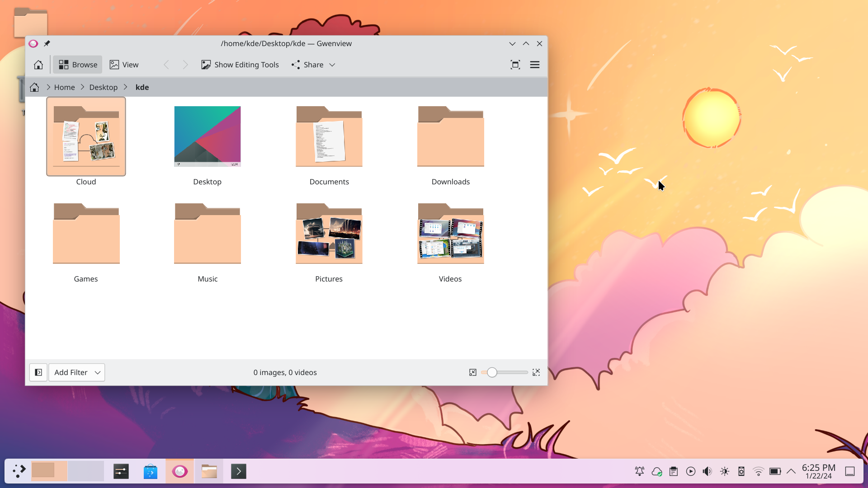Click the volume tray icon
This screenshot has width=868, height=488.
707,471
